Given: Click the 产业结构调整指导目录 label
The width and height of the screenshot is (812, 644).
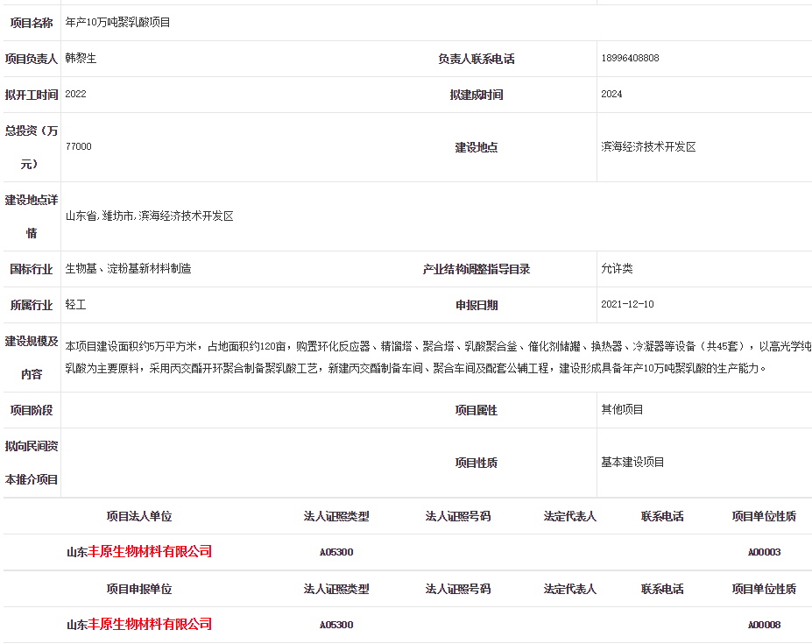Looking at the screenshot, I should 477,269.
